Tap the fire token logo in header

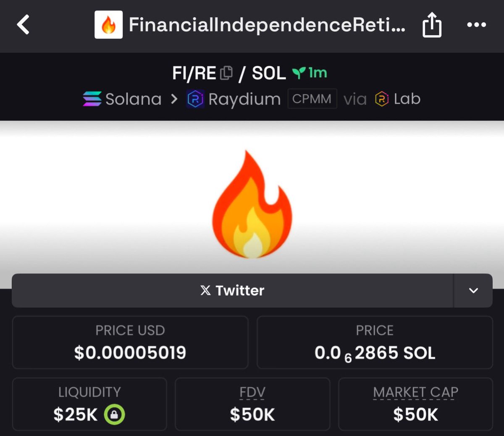[x=109, y=25]
